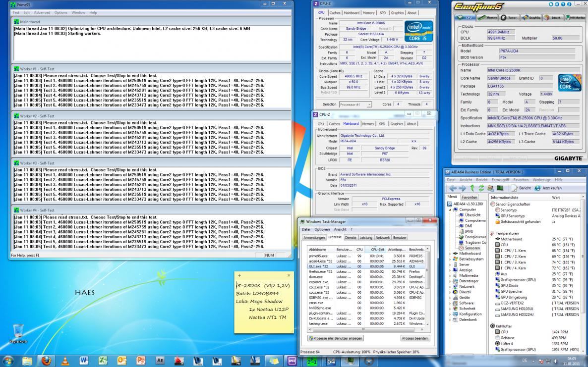Select Worker #3 - Self-Test window title

point(37,163)
